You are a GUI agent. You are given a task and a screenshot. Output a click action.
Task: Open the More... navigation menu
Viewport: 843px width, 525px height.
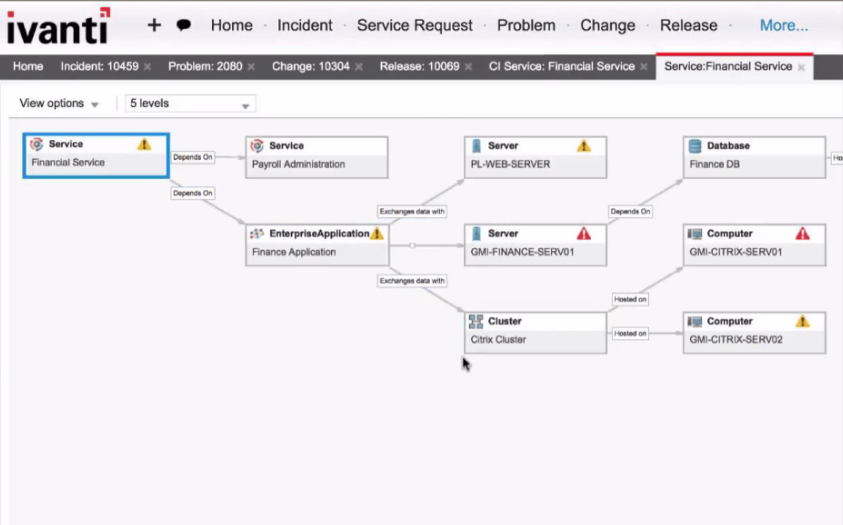click(784, 26)
